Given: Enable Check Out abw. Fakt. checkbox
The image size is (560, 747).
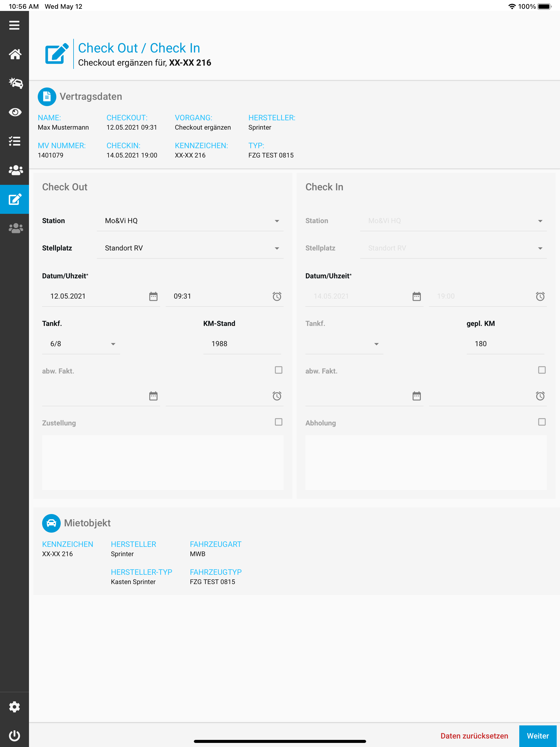Looking at the screenshot, I should pyautogui.click(x=278, y=370).
